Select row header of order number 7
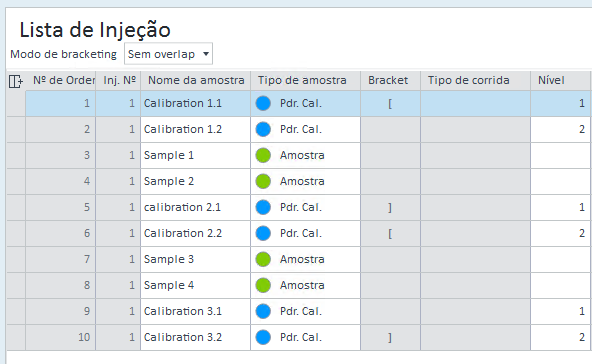Viewport: 592px width, 364px height. coord(16,259)
